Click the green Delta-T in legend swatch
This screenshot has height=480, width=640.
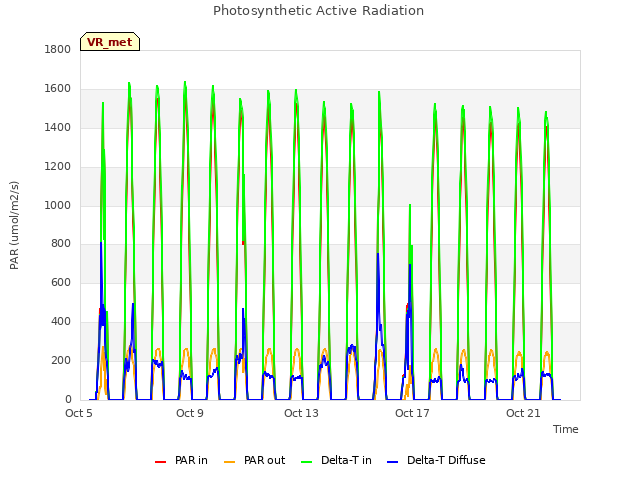(x=307, y=462)
